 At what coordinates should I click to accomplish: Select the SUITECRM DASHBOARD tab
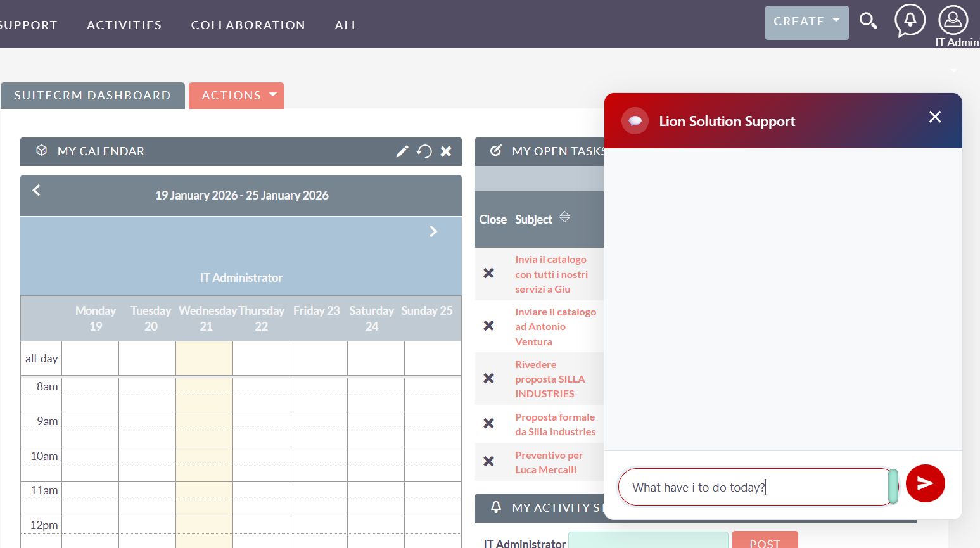click(x=92, y=96)
